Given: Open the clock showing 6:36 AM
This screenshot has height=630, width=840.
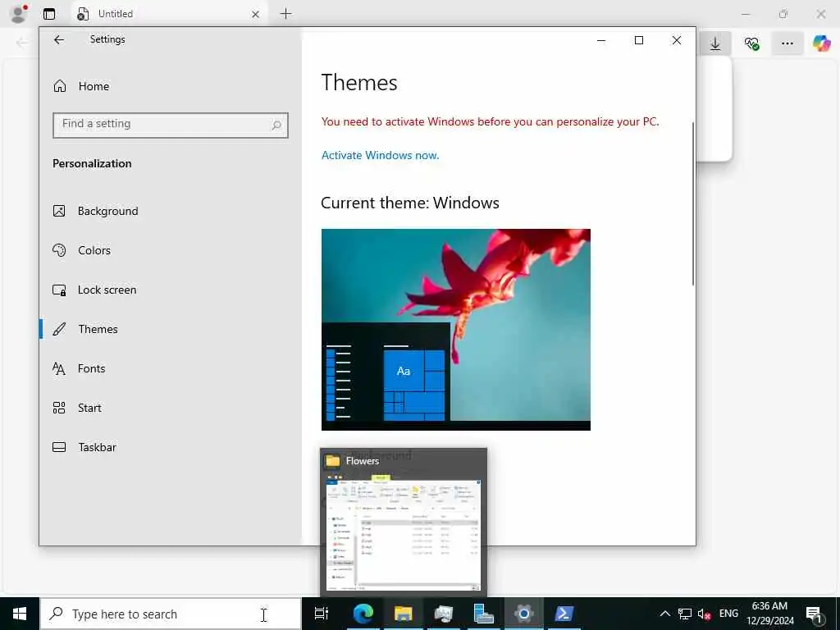Looking at the screenshot, I should (x=769, y=614).
